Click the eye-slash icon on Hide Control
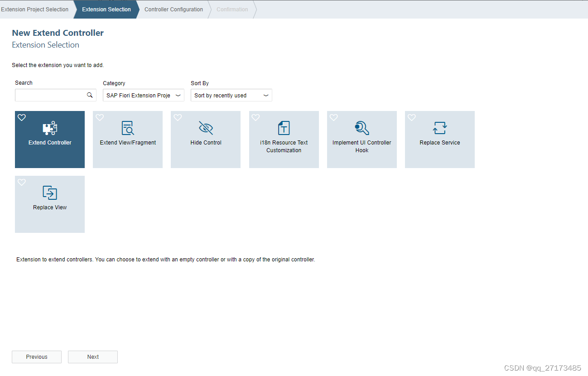588x376 pixels. click(206, 128)
